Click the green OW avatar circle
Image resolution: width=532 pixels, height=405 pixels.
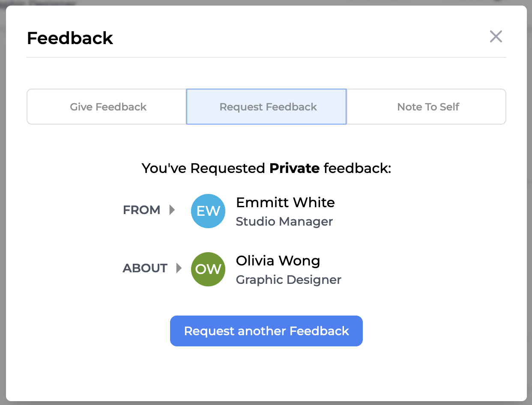208,269
